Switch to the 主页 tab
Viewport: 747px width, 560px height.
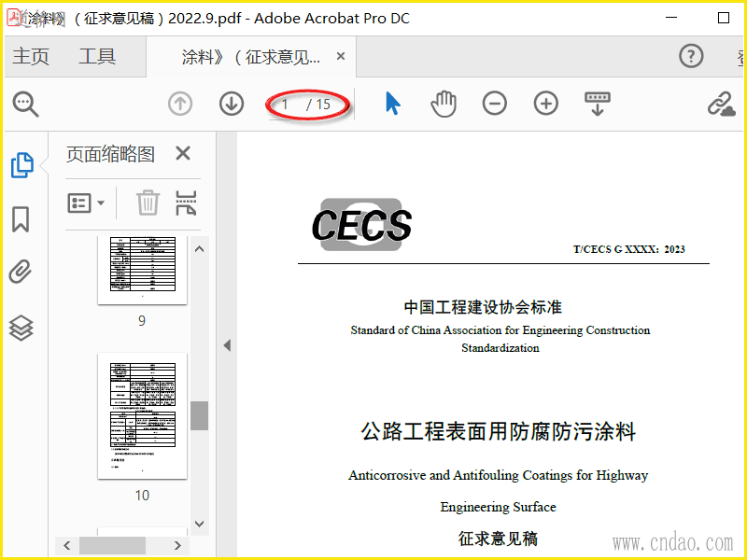point(31,56)
